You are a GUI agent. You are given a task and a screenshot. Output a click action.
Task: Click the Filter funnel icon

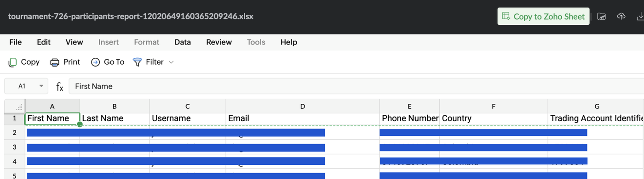pyautogui.click(x=137, y=62)
